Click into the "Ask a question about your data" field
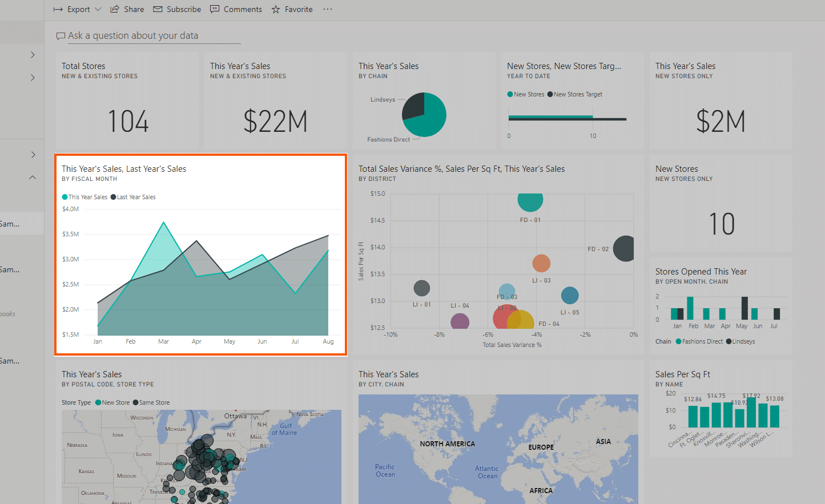Image resolution: width=825 pixels, height=504 pixels. (x=148, y=35)
